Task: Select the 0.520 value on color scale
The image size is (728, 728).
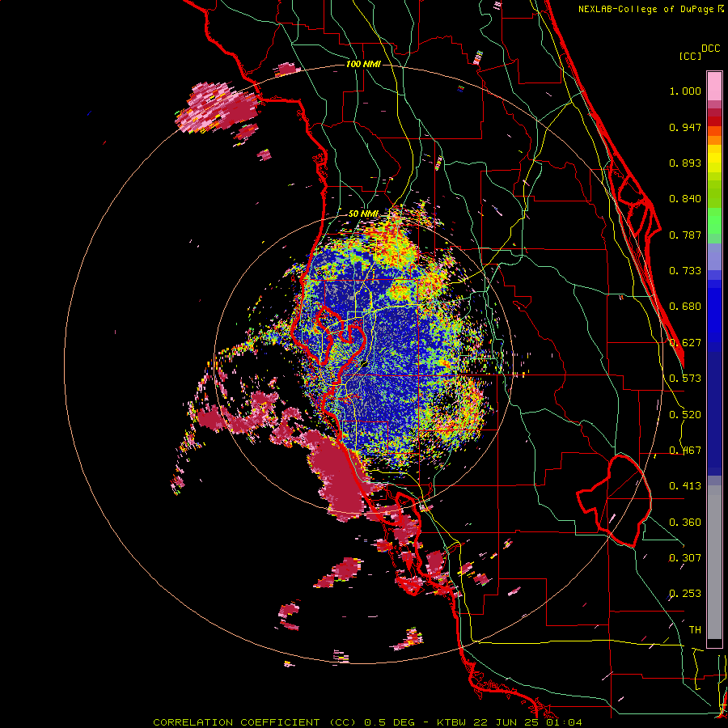Action: [685, 415]
